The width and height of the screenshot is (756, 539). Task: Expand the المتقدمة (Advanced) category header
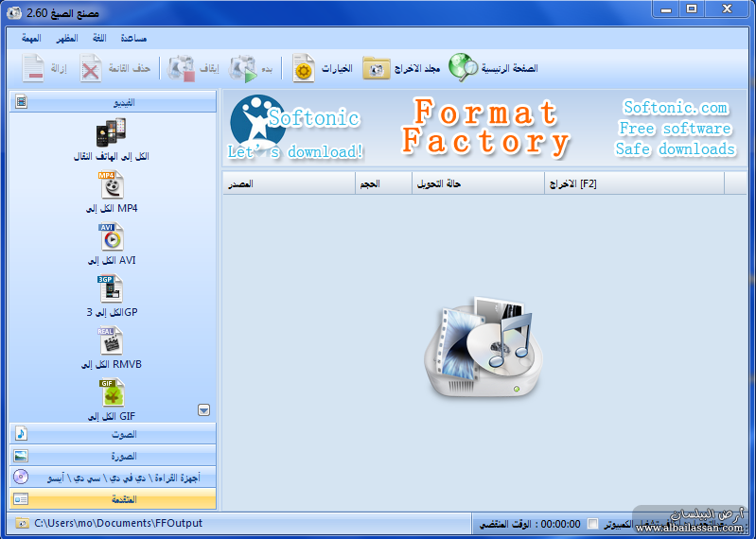[113, 499]
